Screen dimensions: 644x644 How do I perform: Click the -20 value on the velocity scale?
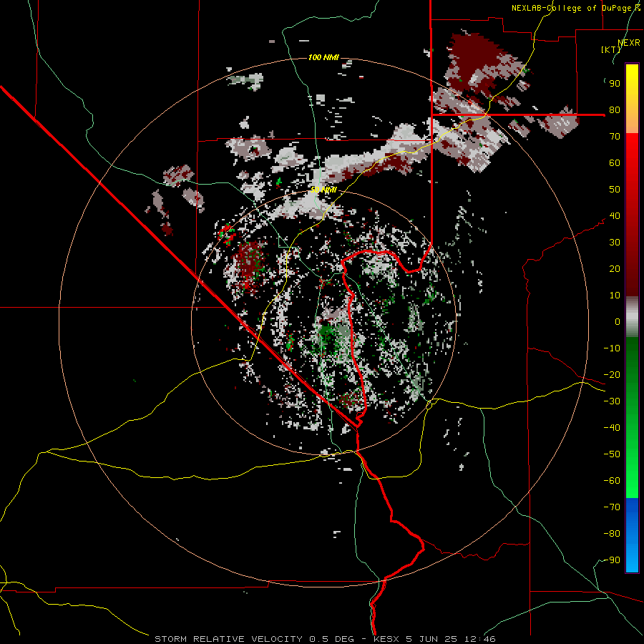click(x=612, y=375)
